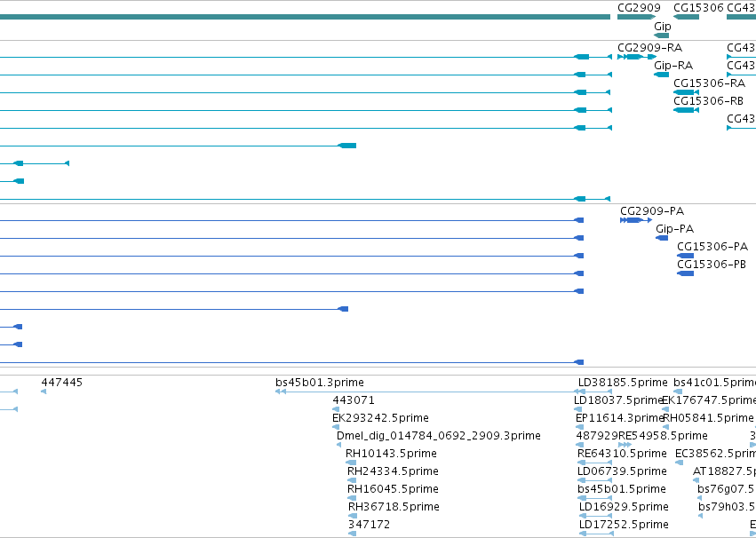Select the RH36718.5prime label
Image resolution: width=756 pixels, height=538 pixels.
pyautogui.click(x=394, y=507)
